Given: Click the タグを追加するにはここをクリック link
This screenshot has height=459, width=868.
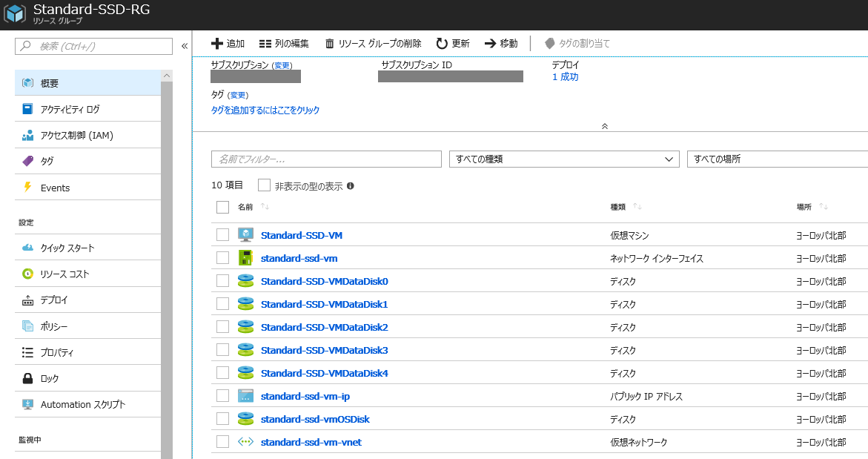Looking at the screenshot, I should [x=265, y=110].
